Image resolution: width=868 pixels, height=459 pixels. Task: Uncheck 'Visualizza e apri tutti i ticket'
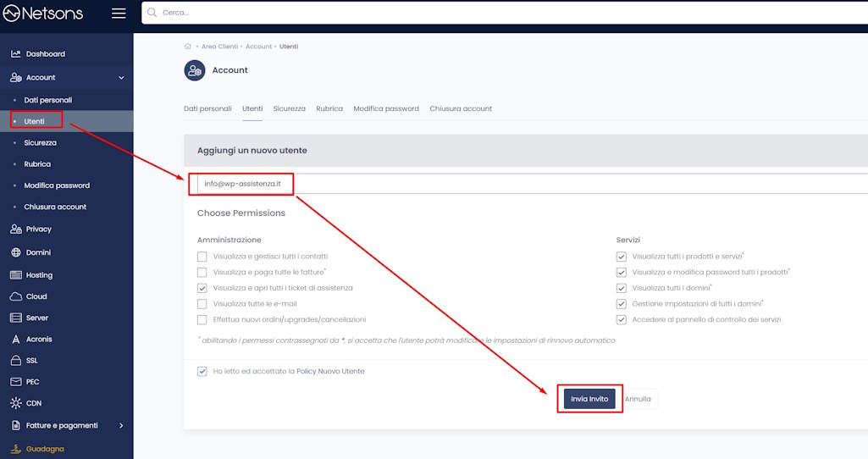click(202, 288)
